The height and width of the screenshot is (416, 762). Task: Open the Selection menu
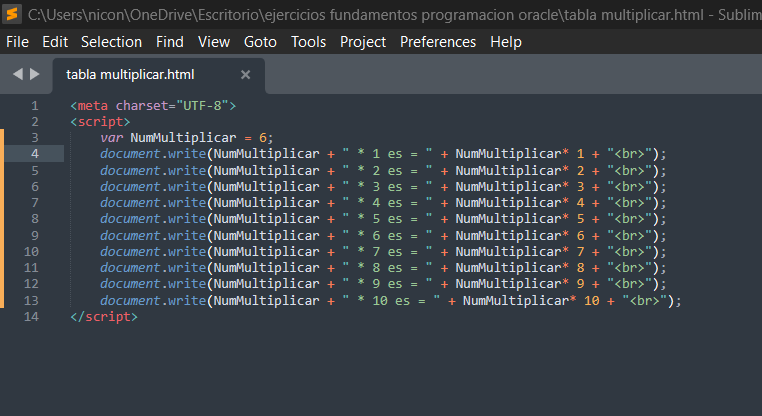[111, 42]
